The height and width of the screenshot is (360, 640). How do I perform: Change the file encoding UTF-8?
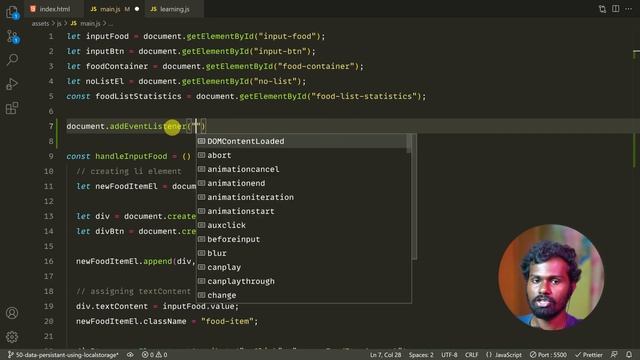point(449,355)
